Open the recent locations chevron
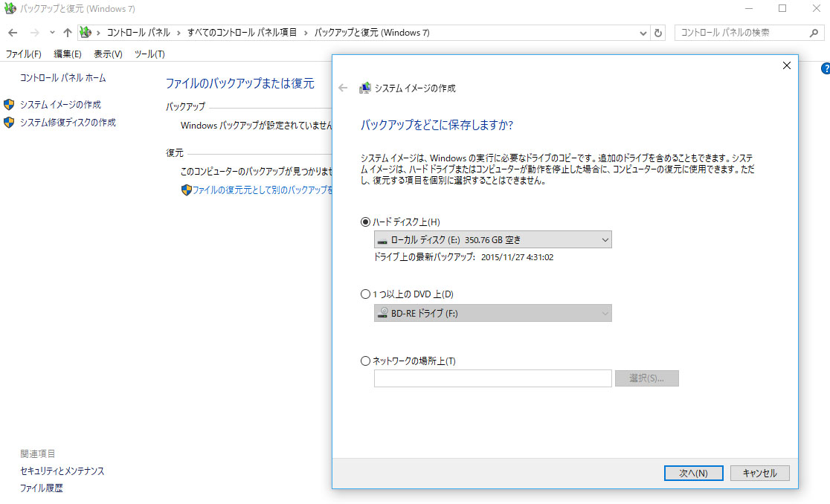Image resolution: width=830 pixels, height=504 pixels. 52,33
